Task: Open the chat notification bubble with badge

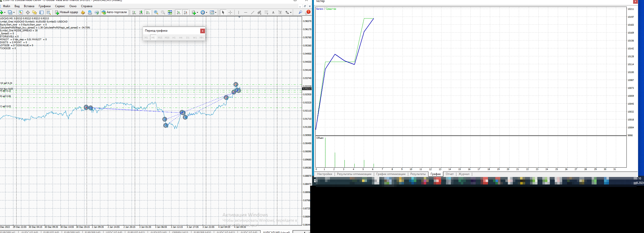Action: coord(308,12)
